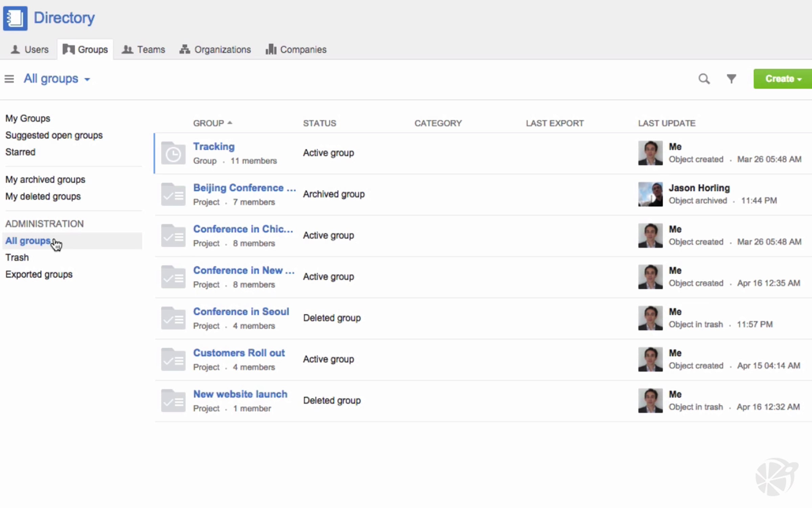Image resolution: width=812 pixels, height=508 pixels.
Task: Switch to the Organizations tab
Action: [x=215, y=50]
